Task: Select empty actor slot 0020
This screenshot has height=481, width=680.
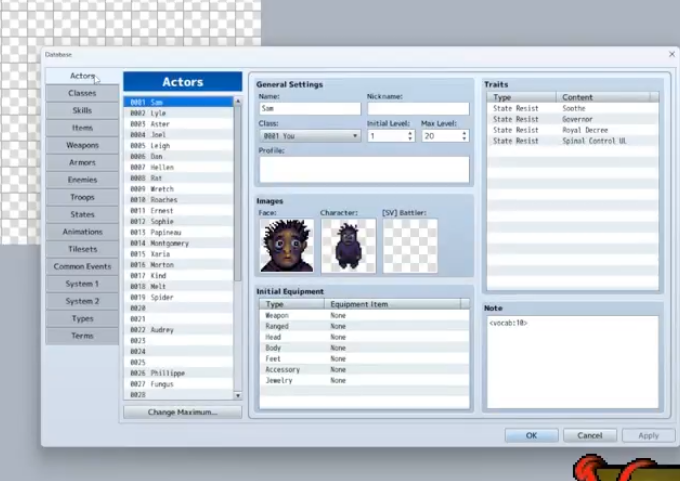Action: point(179,308)
